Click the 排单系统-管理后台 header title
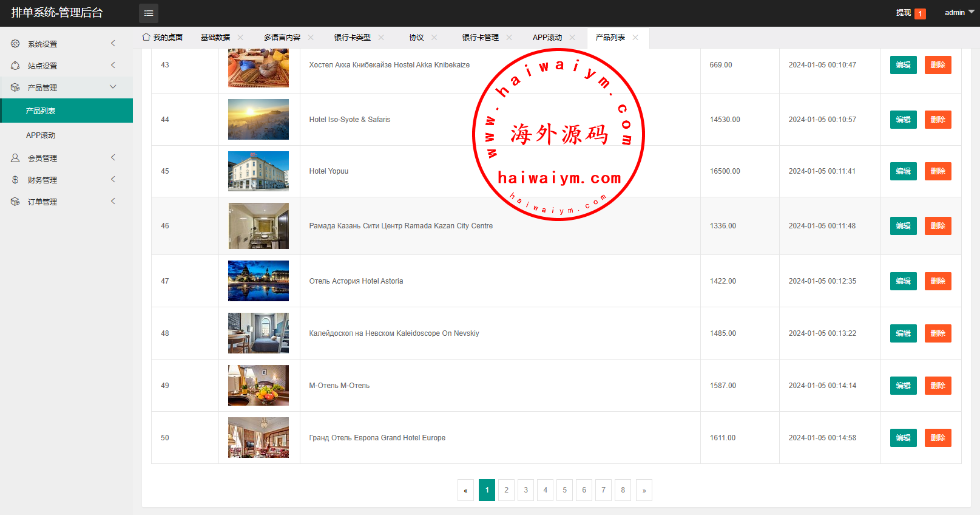Screen dimensions: 980x515 pyautogui.click(x=57, y=13)
